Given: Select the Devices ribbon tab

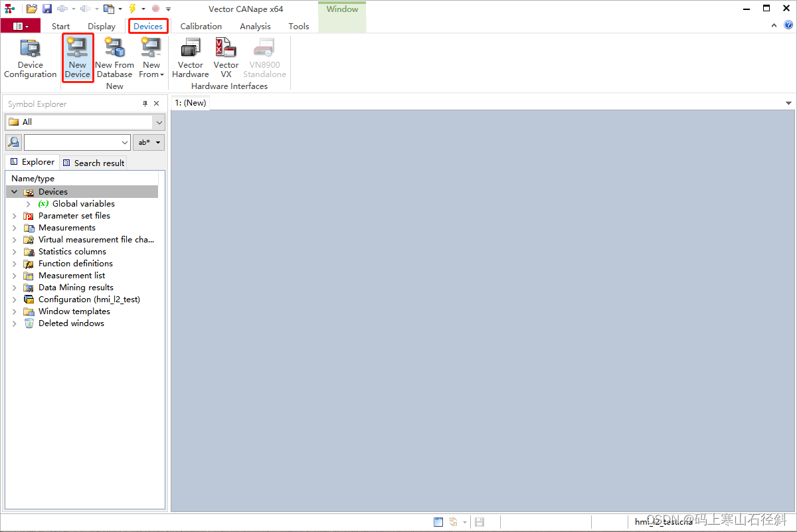Looking at the screenshot, I should click(147, 26).
